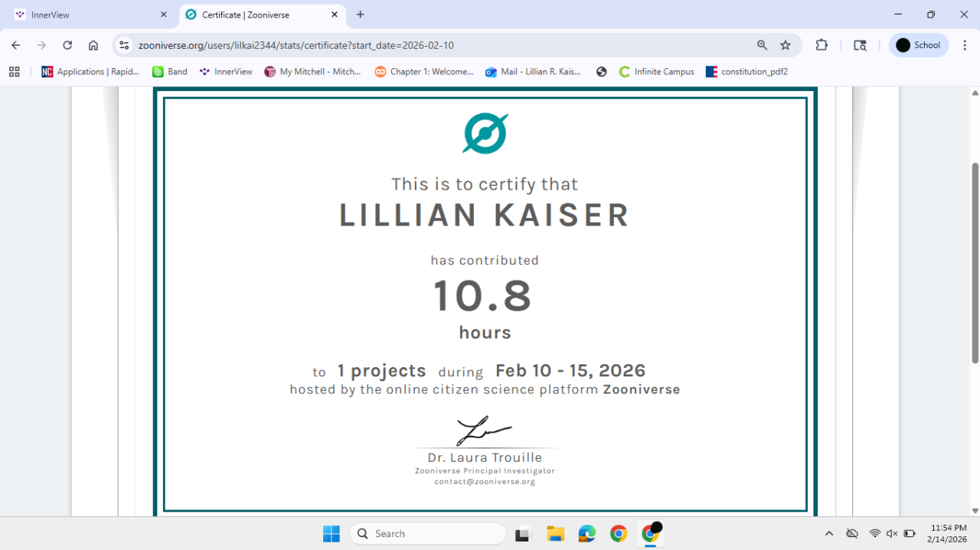This screenshot has width=980, height=550.
Task: Open the Band bookmark
Action: (169, 71)
